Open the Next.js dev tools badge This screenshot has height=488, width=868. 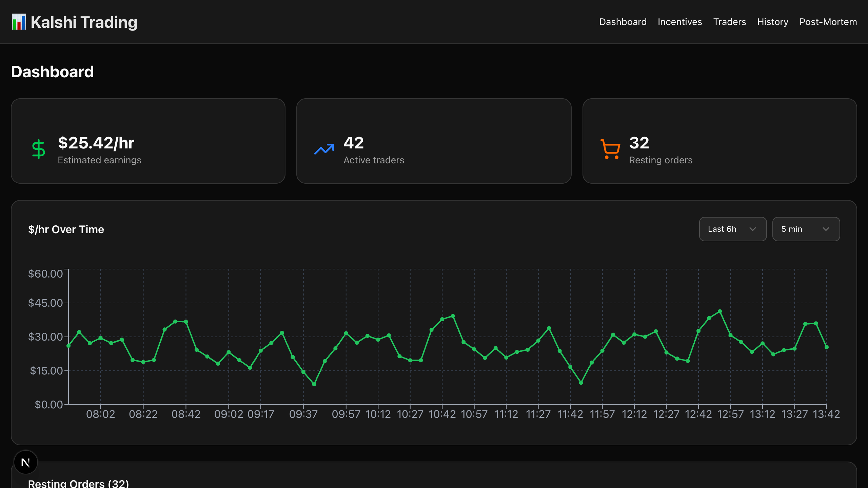tap(26, 462)
